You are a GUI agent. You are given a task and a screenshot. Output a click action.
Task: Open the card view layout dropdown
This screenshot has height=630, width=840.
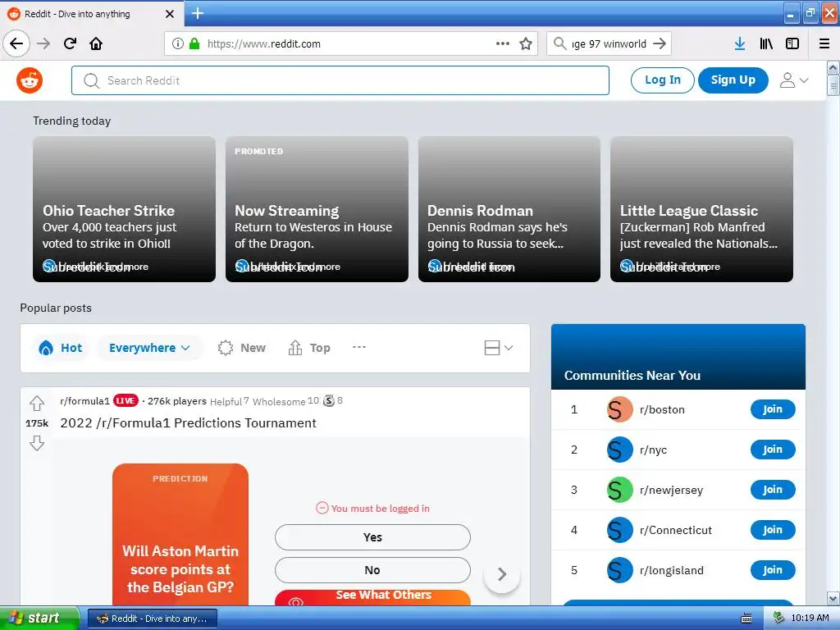(498, 348)
